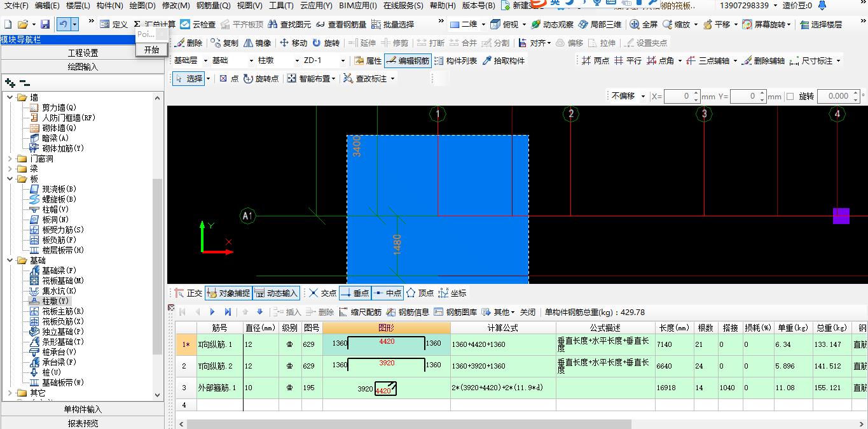Toggle 中点 midpoint snap
868x429 pixels.
387,293
